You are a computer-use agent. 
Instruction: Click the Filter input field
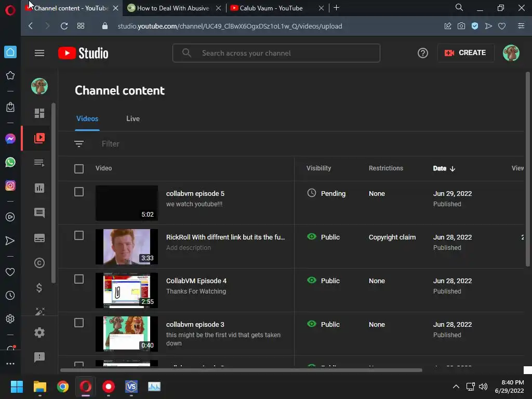[x=111, y=144]
